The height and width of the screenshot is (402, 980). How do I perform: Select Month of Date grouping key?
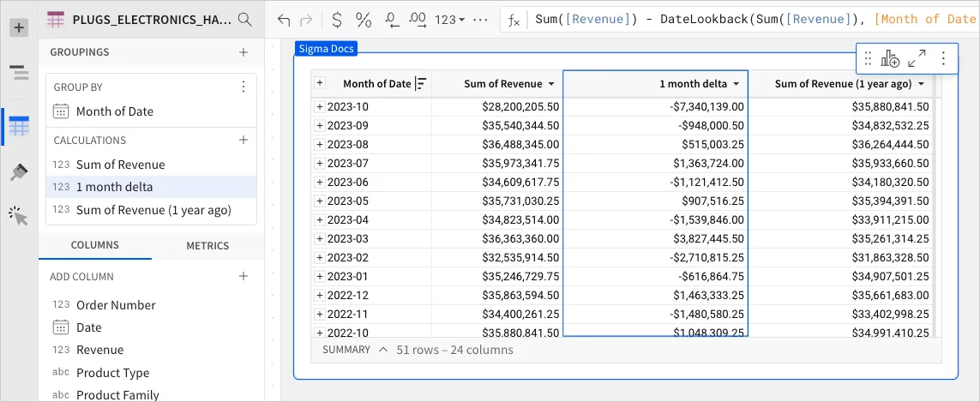pyautogui.click(x=151, y=111)
